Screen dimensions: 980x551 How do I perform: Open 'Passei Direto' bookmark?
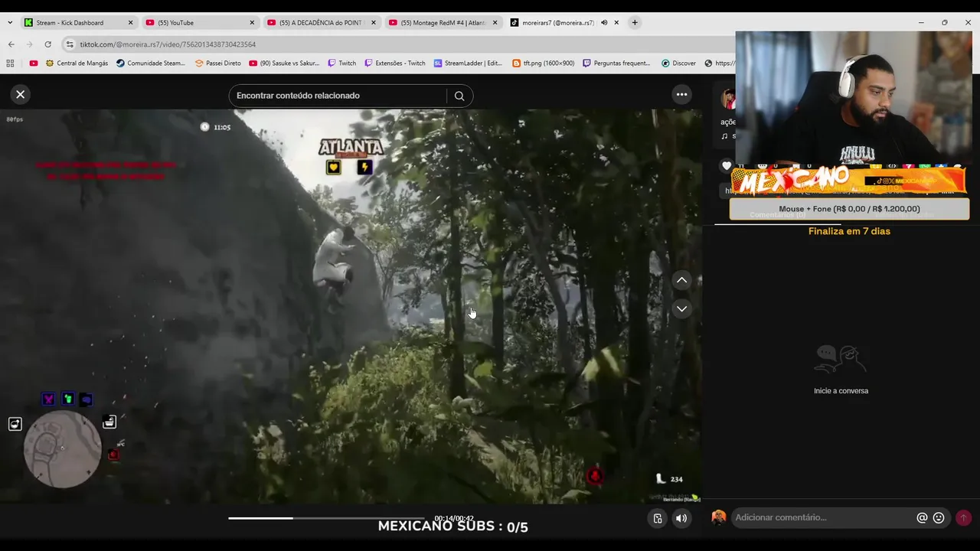point(217,64)
